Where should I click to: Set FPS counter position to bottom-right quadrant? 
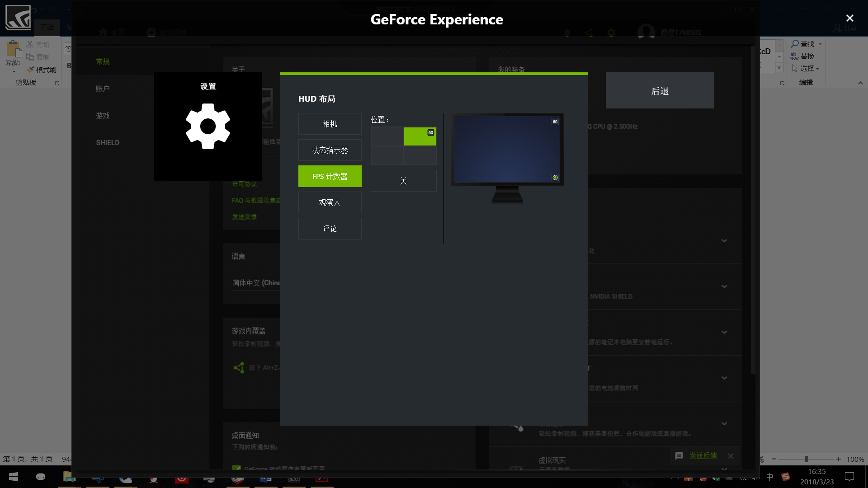420,155
